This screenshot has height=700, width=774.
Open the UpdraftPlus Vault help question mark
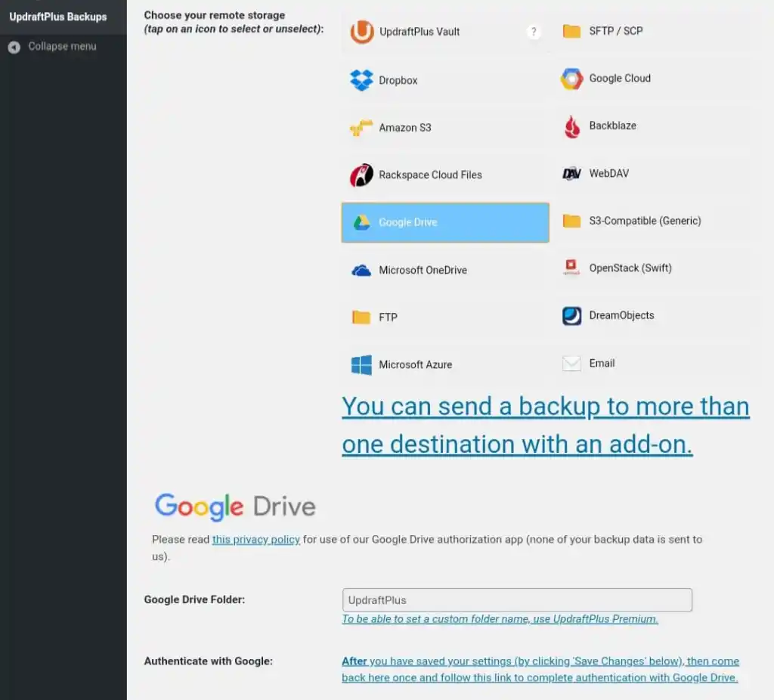(x=533, y=32)
